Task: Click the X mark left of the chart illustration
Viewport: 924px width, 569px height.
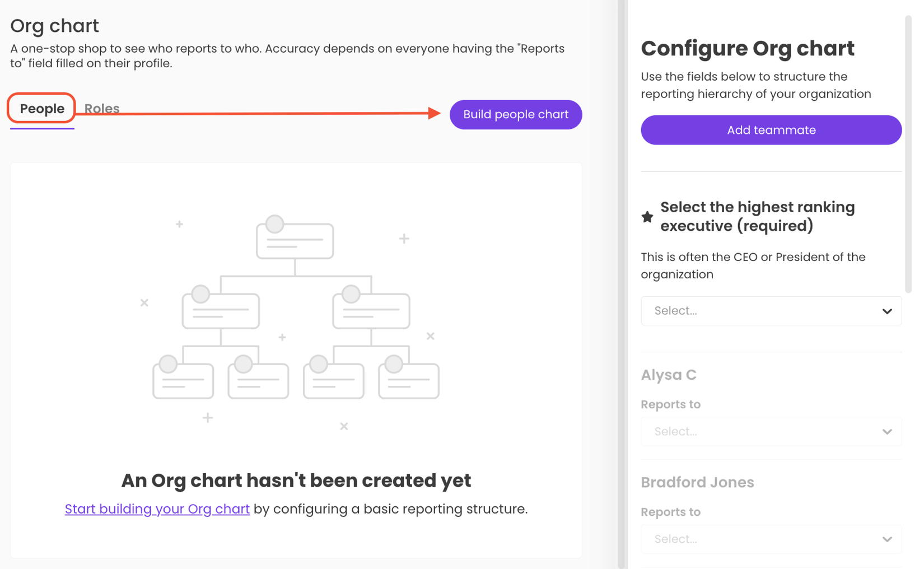Action: (x=144, y=302)
